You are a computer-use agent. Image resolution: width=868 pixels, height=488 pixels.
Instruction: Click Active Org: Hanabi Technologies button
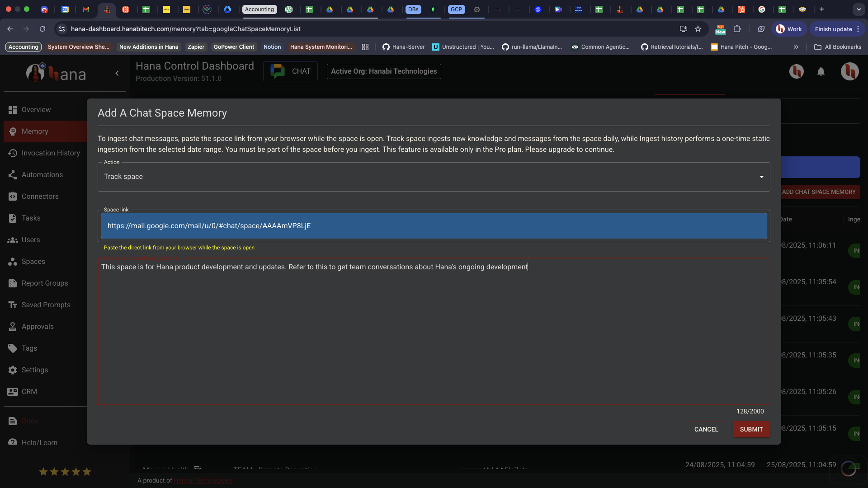click(x=384, y=71)
